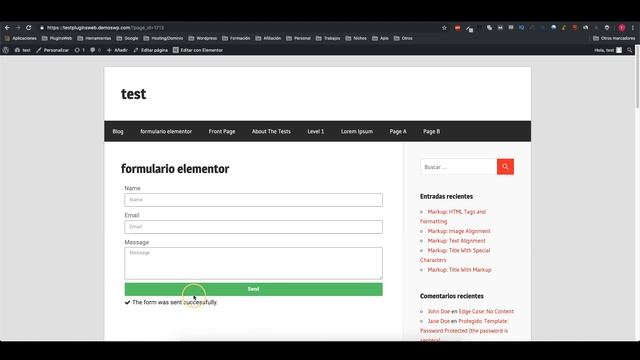Open Markup: Title With Markup post
640x360 pixels.
coord(459,270)
